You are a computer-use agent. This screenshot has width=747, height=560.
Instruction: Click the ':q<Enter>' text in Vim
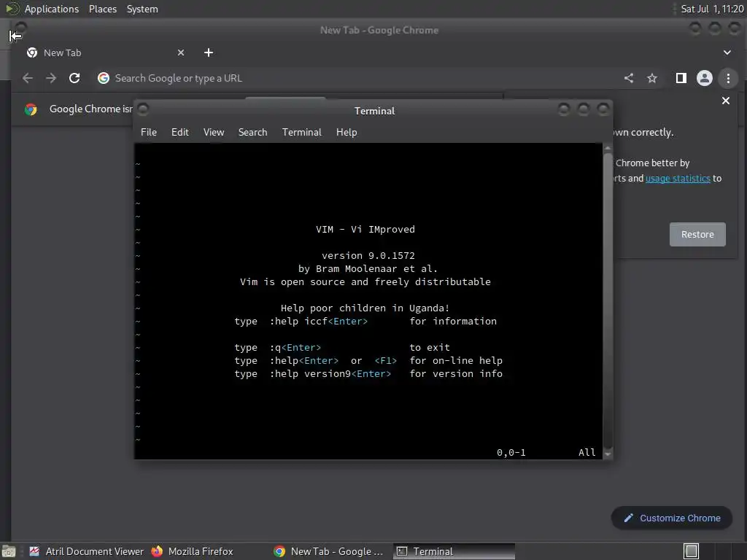pos(295,348)
